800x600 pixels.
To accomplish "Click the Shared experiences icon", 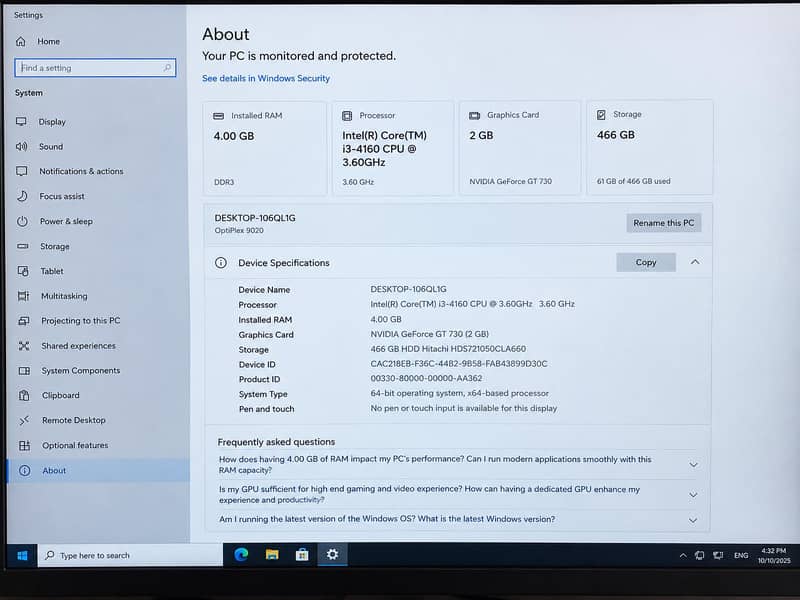I will (24, 345).
